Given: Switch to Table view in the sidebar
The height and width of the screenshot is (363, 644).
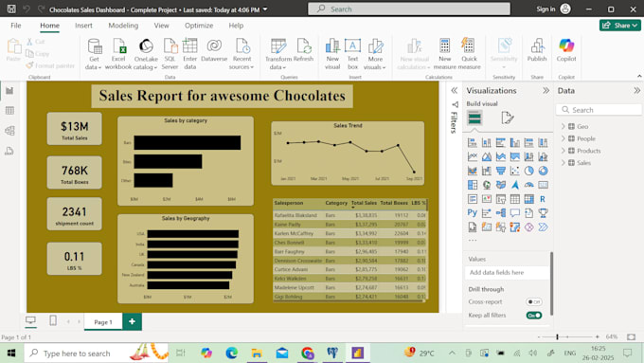Looking at the screenshot, I should click(x=9, y=111).
